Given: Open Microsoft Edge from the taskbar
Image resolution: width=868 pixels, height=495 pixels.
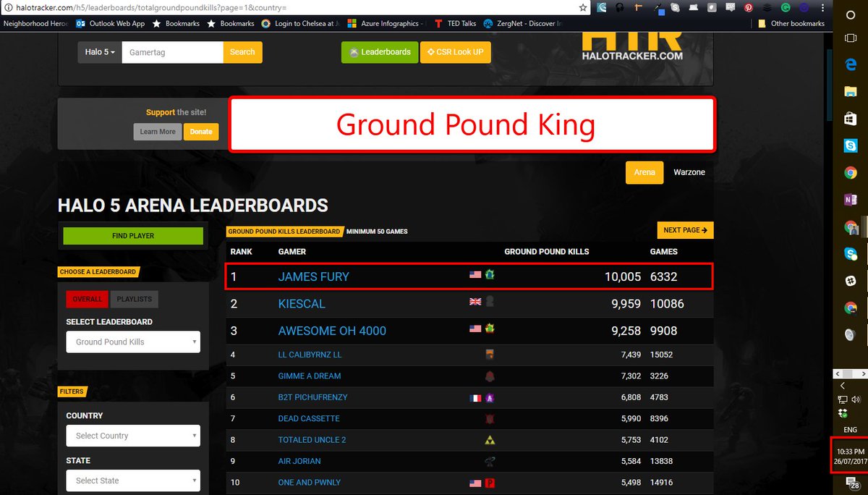Looking at the screenshot, I should (x=851, y=64).
